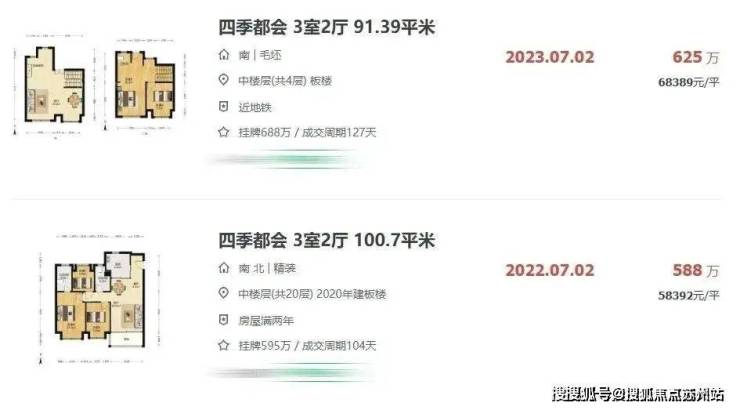Viewport: 740px width, 410px height.
Task: View floor plan thumbnail of 100.7平米 listing
Action: 100,299
